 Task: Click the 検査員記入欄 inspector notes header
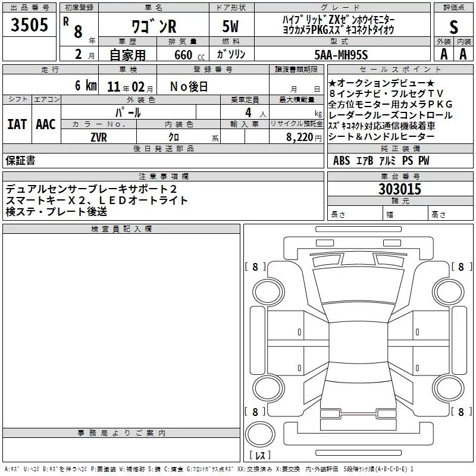point(121,229)
